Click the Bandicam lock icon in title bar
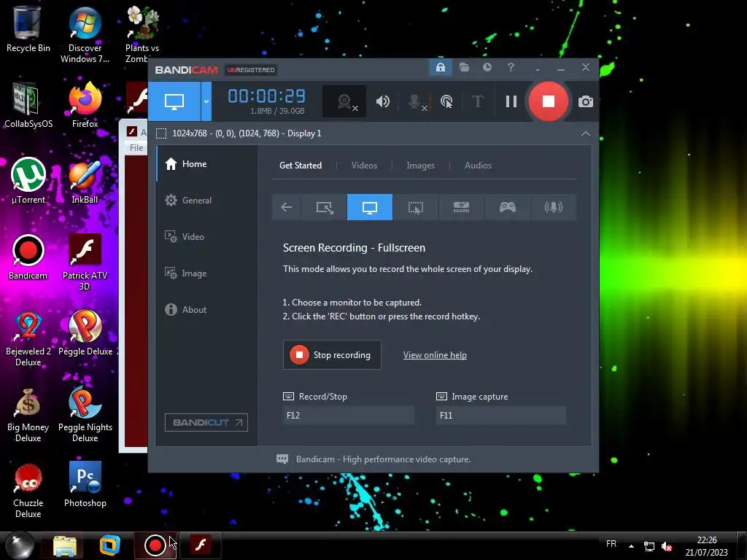 tap(440, 67)
